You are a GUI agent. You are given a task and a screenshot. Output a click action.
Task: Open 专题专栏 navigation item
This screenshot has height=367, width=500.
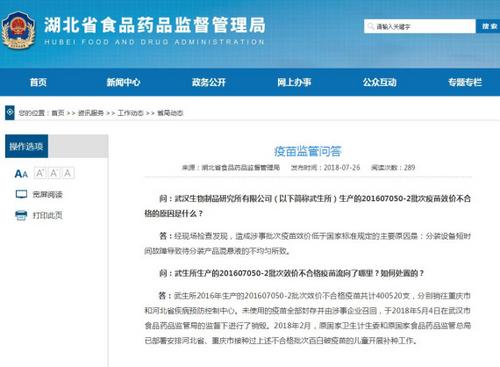point(465,82)
